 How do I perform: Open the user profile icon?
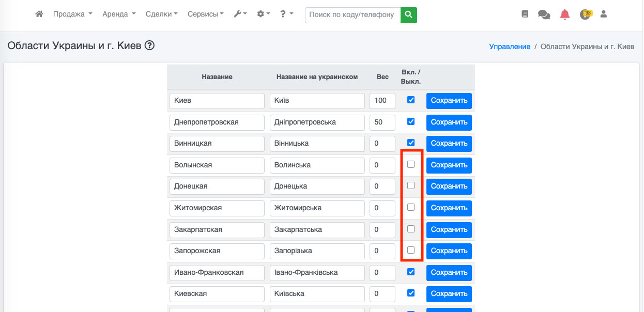click(603, 14)
